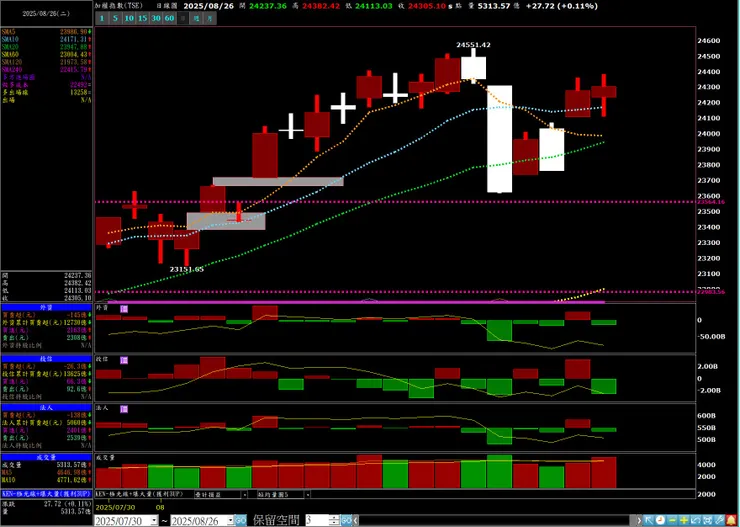Click the 24551.42 high price label
740x527 pixels.
[x=473, y=45]
